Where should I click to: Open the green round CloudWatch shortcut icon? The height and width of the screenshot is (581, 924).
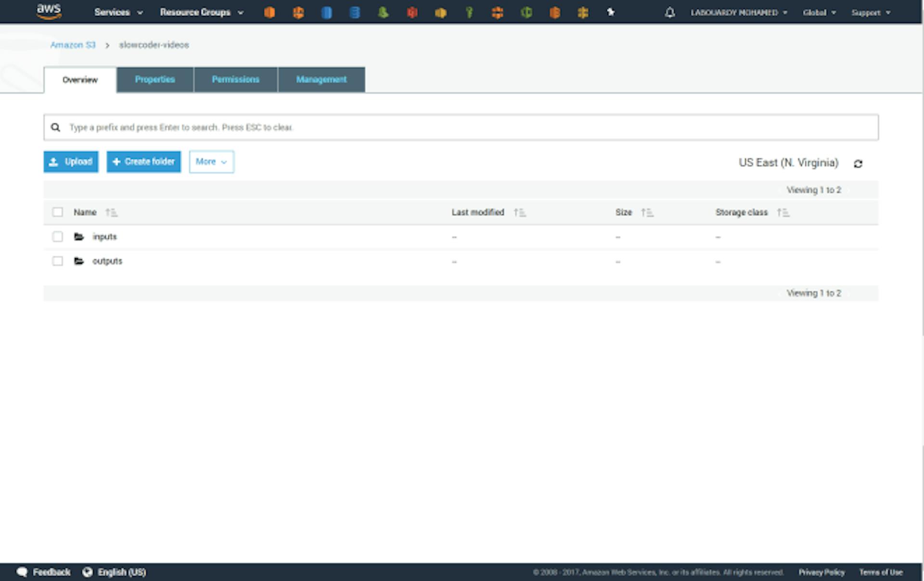[526, 13]
